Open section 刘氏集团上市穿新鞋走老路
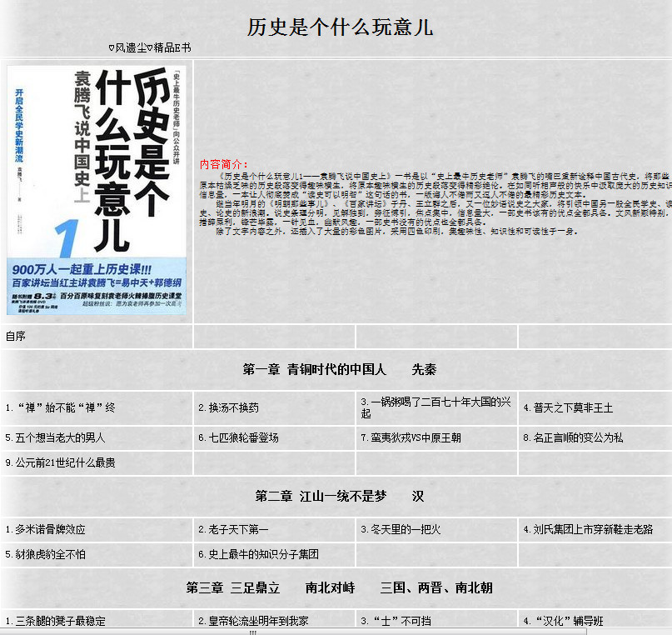Image resolution: width=672 pixels, height=635 pixels. 588,529
